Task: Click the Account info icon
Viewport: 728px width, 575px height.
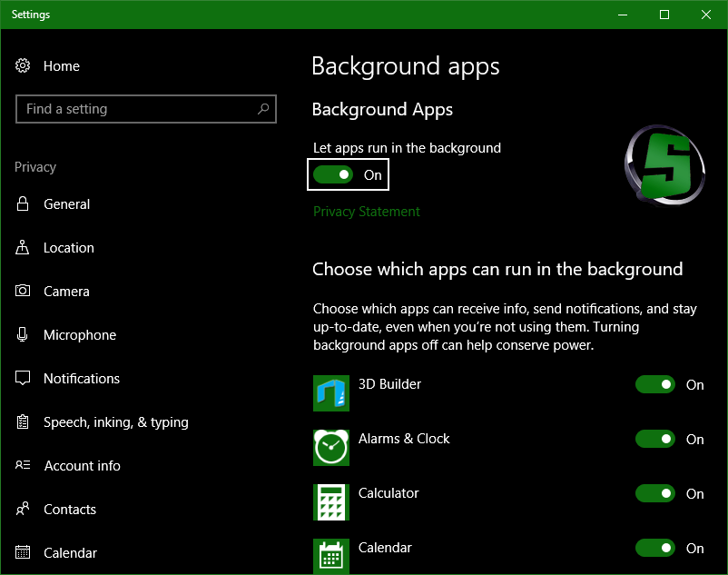Action: [23, 465]
